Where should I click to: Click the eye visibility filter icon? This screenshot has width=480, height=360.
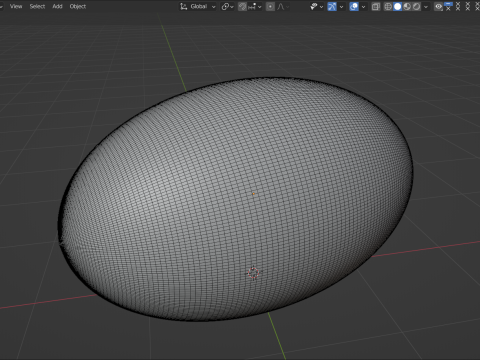(x=438, y=6)
